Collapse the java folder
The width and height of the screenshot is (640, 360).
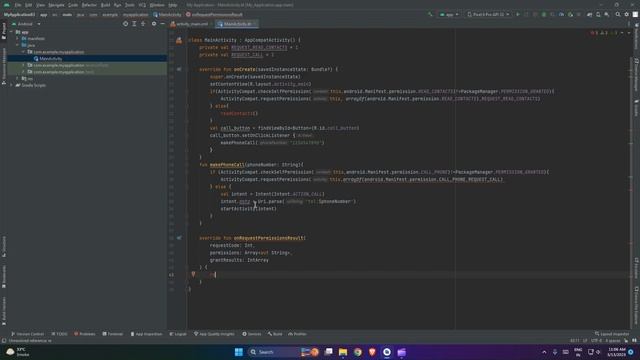tap(18, 45)
